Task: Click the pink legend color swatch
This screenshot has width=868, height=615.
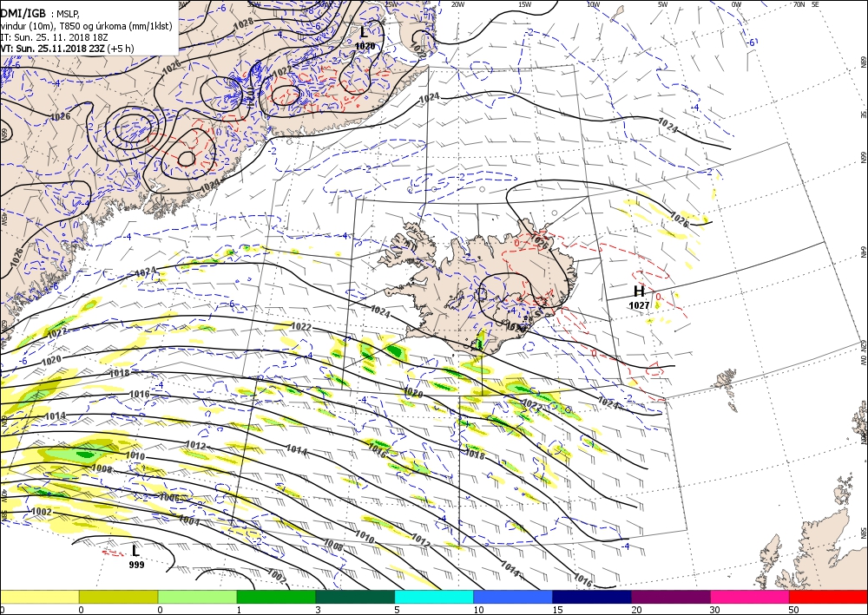Action: (750, 597)
